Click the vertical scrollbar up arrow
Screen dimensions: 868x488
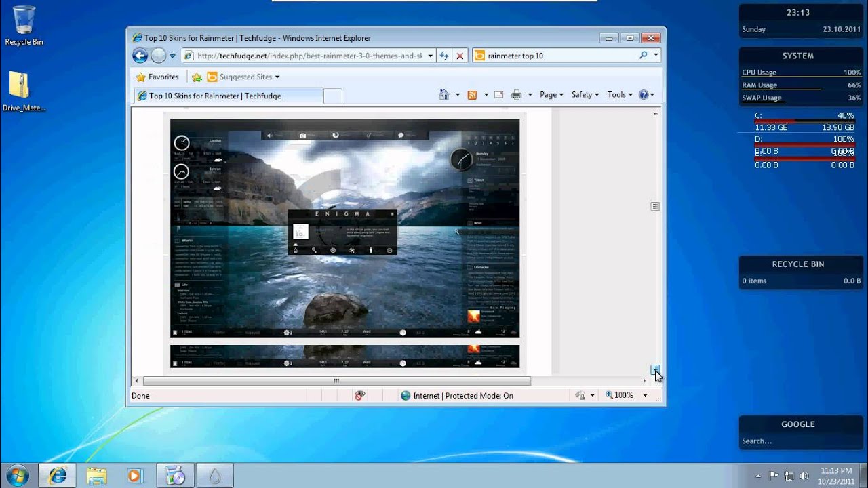[655, 113]
